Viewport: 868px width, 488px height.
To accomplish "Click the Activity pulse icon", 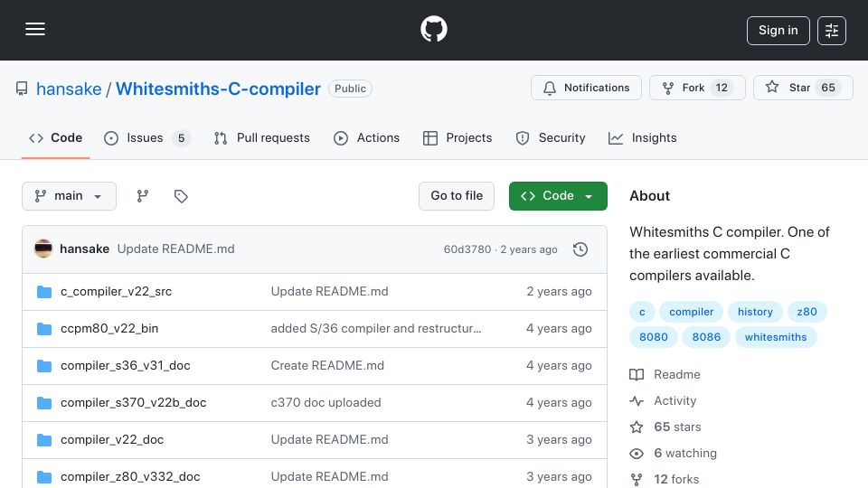I will [x=637, y=400].
